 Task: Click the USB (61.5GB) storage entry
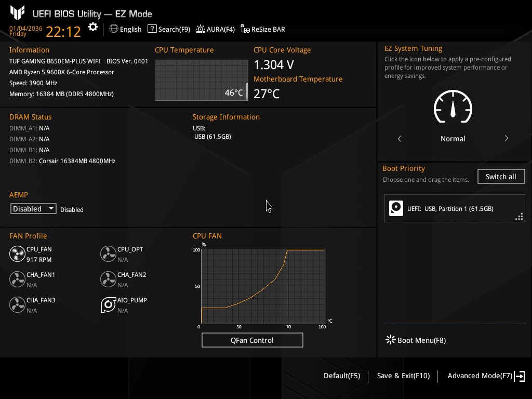click(x=212, y=137)
